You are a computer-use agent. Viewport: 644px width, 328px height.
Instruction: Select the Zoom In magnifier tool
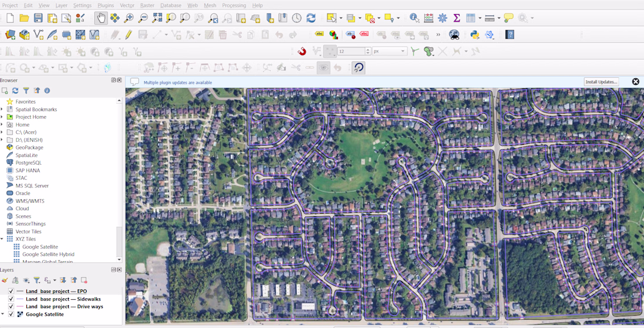pyautogui.click(x=129, y=18)
